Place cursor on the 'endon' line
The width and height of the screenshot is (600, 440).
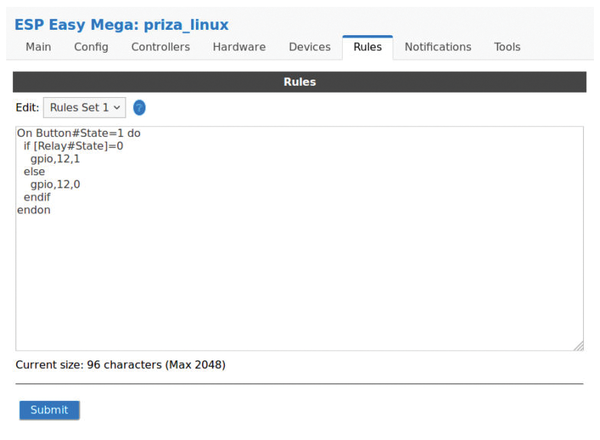tap(34, 210)
